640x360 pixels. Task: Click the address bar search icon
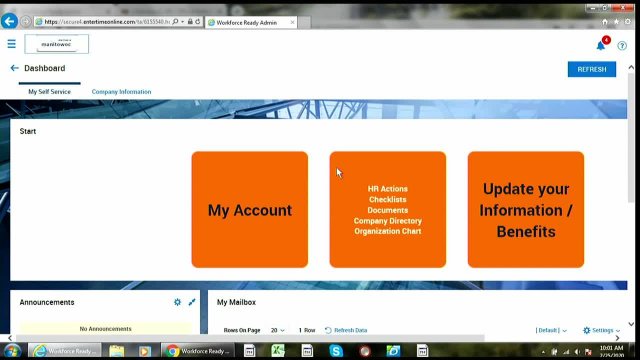176,22
